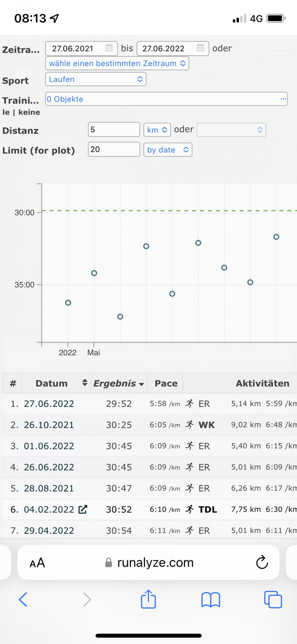
Task: Open the 'by date' limit dropdown
Action: tap(168, 150)
